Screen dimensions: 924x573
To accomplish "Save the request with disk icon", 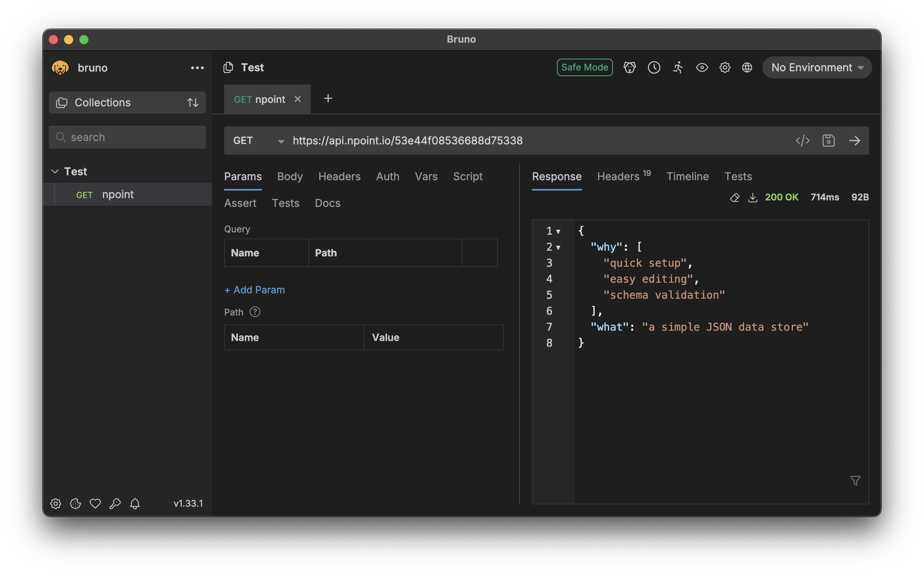I will (x=829, y=141).
